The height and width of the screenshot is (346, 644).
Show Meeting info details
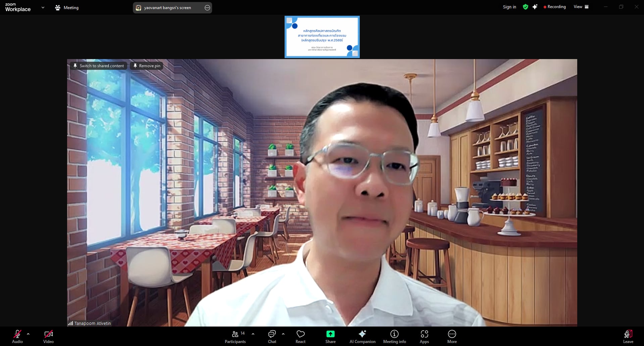point(394,336)
